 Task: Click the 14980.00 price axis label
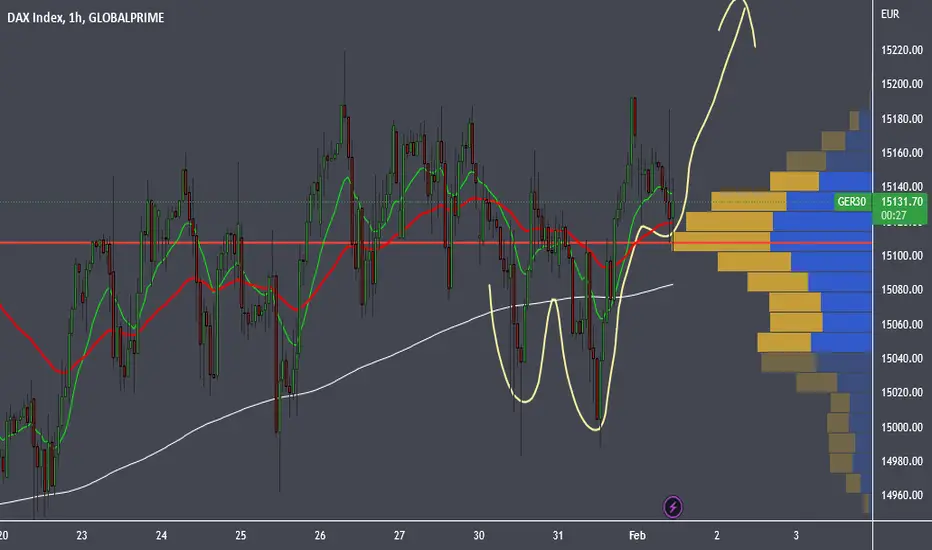[x=902, y=461]
